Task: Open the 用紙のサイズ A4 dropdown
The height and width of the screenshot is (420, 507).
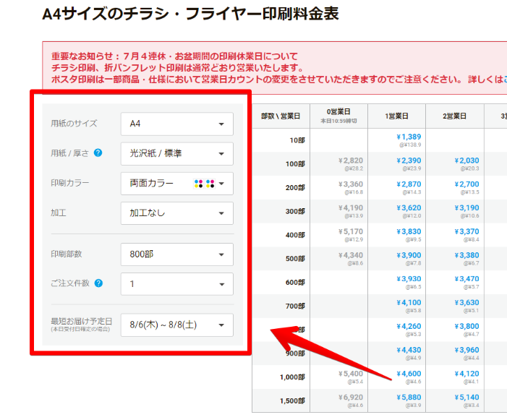Action: coord(176,124)
